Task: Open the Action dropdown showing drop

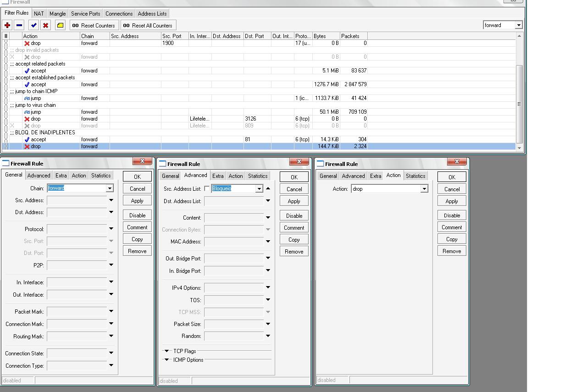Action: 424,188
